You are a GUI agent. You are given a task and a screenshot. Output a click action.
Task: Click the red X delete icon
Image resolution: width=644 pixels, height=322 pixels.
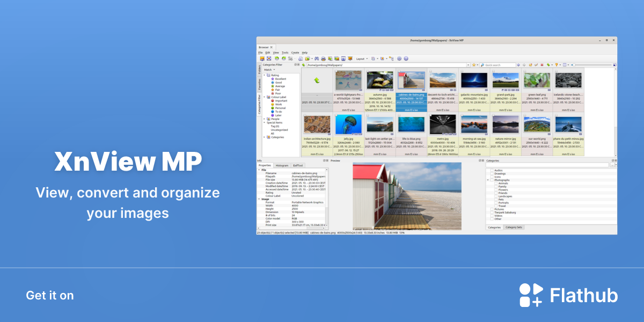tap(542, 65)
